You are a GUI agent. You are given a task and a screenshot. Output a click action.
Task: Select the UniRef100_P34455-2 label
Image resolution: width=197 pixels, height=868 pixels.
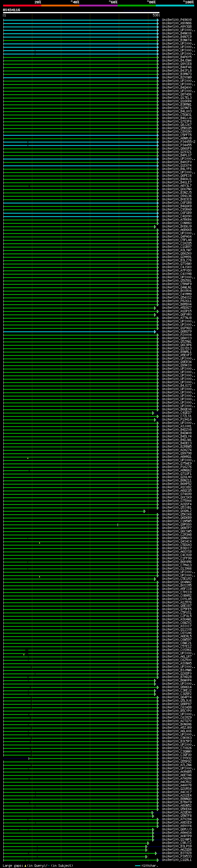[x=179, y=142]
